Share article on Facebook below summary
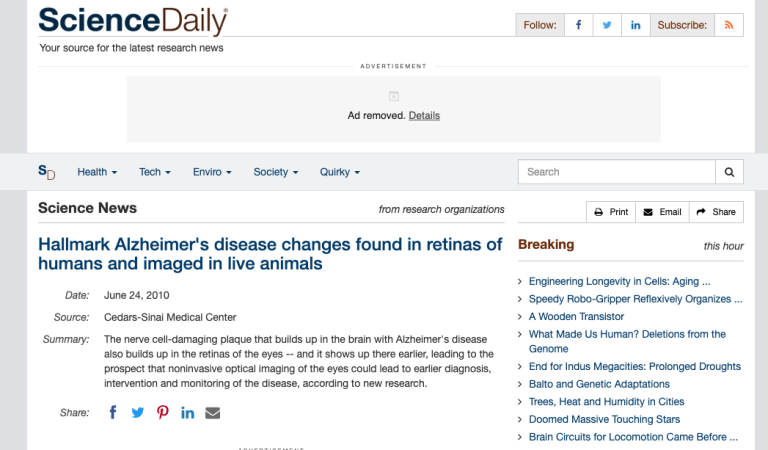The height and width of the screenshot is (450, 768). point(113,412)
